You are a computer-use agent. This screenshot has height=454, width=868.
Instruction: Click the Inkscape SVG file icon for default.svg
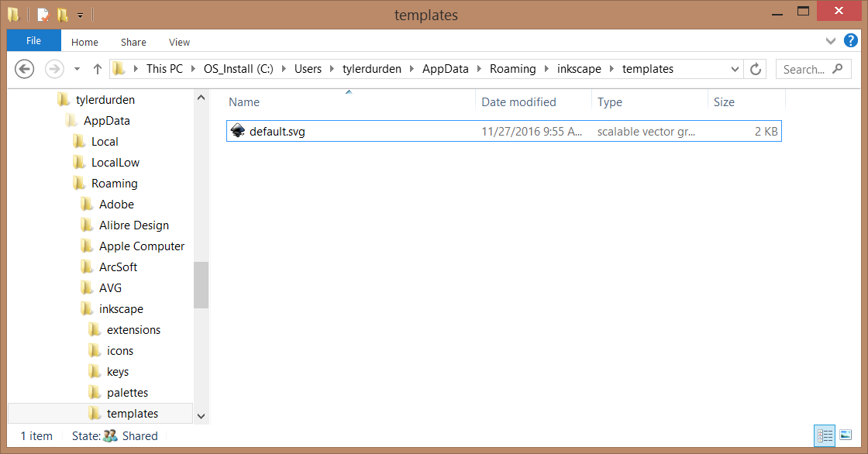pyautogui.click(x=237, y=131)
